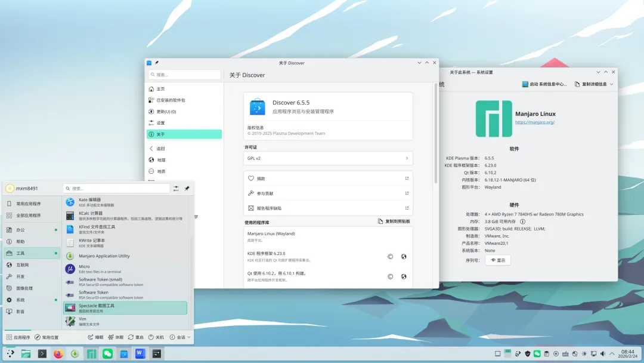Open the 复制详细信息 dropdown arrow
Screen dimensions: 644x363
612,84
